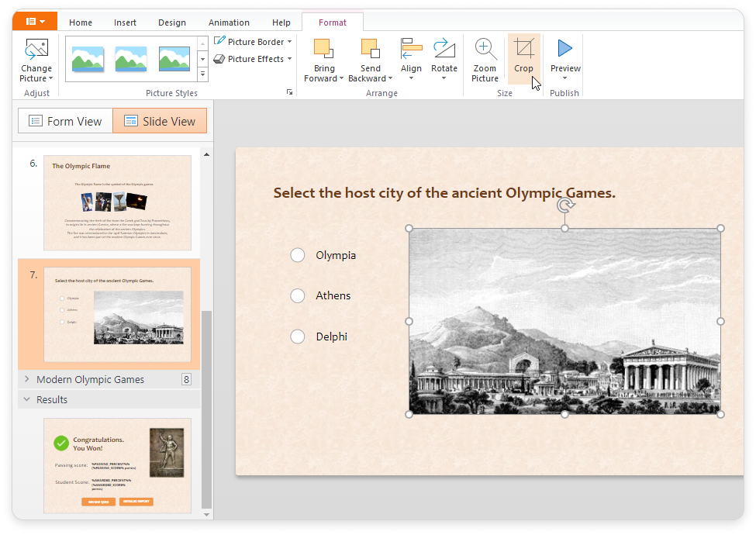Select the Congratulations results slide thumbnail
The width and height of the screenshot is (756, 535).
118,465
